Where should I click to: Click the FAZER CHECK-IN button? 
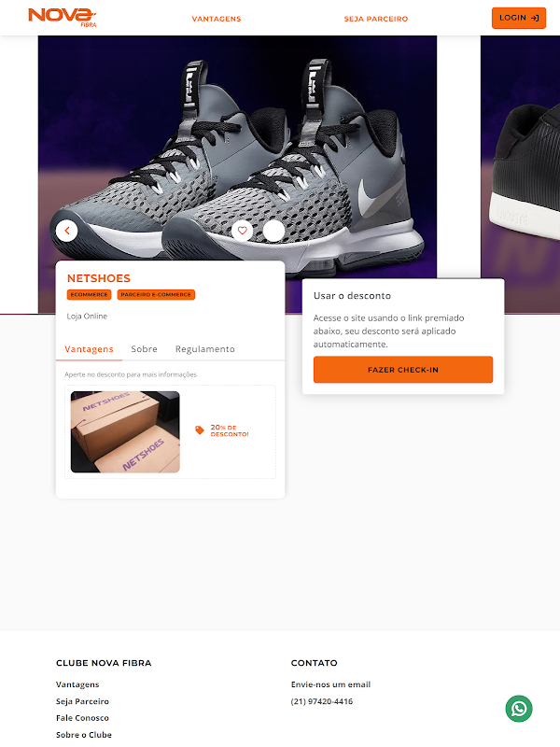click(x=403, y=370)
